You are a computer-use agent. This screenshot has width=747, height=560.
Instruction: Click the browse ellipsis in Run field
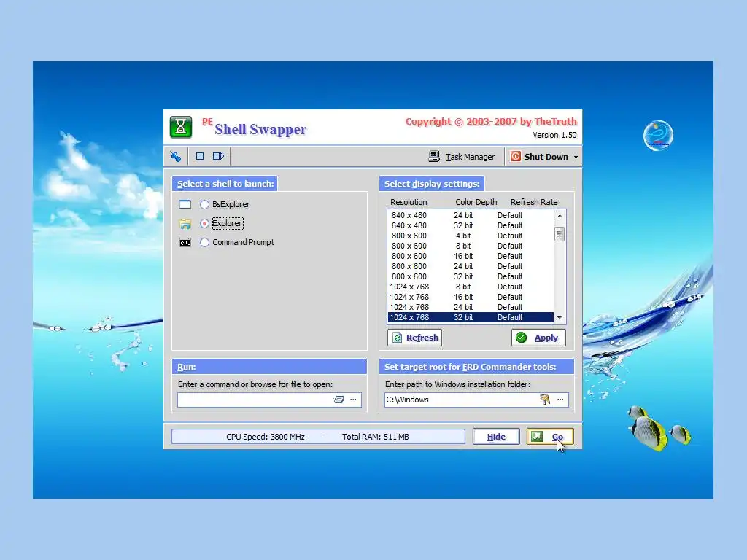(x=354, y=400)
